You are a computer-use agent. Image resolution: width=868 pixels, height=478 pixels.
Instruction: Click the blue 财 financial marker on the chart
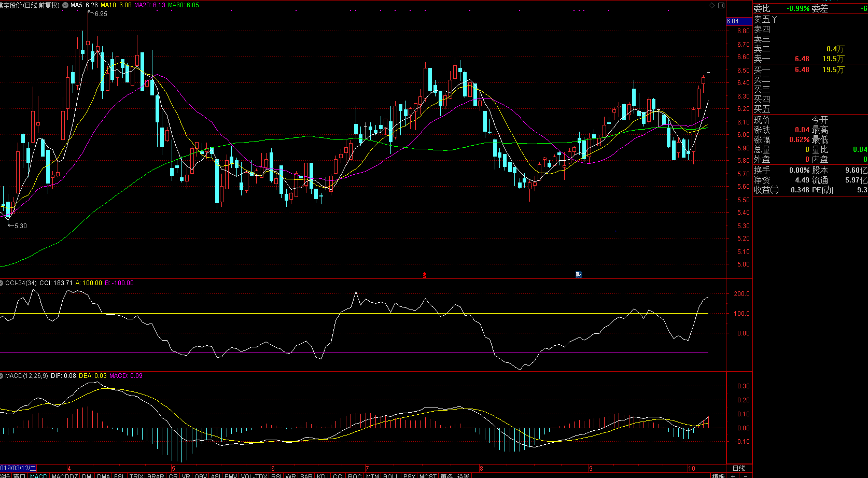[x=579, y=275]
